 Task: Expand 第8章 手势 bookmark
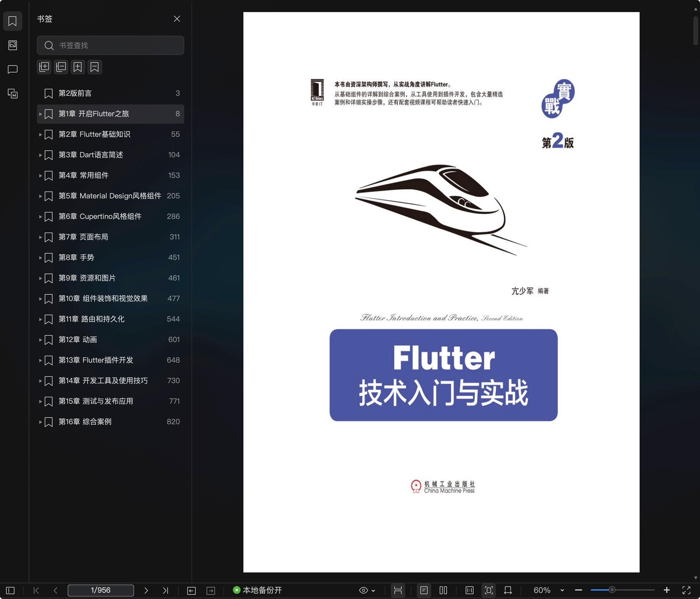coord(40,258)
